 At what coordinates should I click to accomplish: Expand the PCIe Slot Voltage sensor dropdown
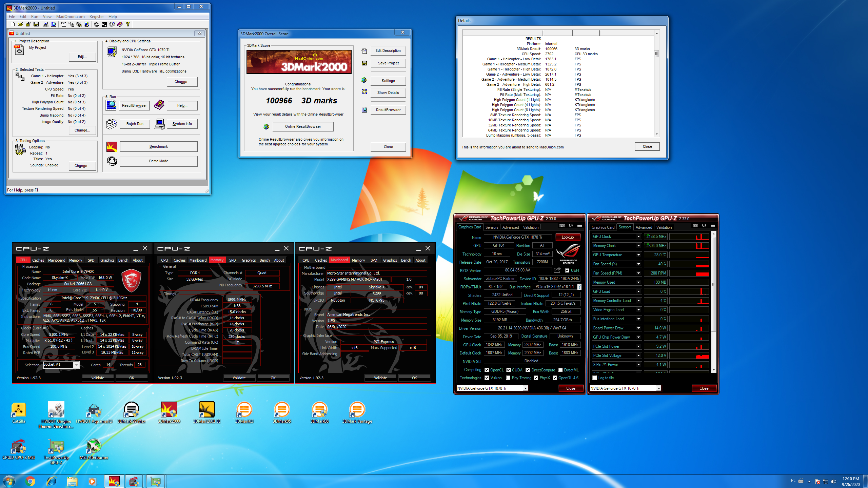[638, 355]
